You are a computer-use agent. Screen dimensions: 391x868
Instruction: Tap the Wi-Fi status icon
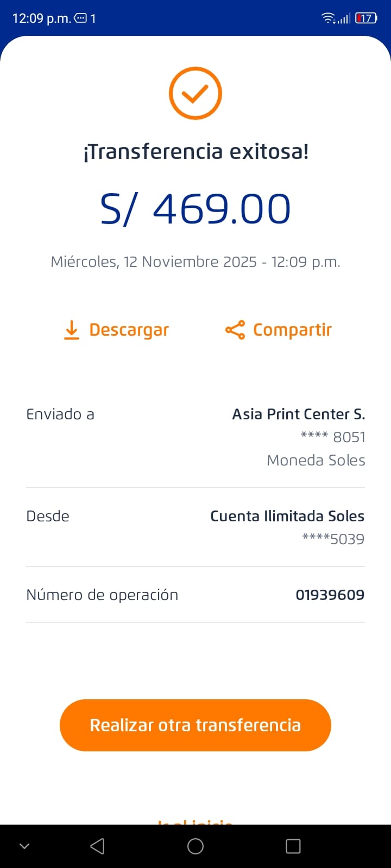(328, 18)
